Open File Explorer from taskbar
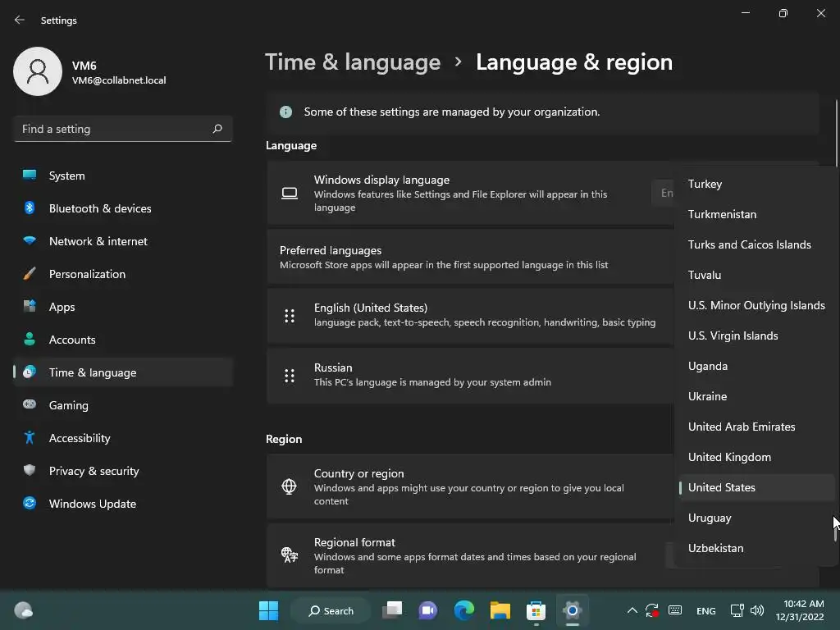 [500, 610]
